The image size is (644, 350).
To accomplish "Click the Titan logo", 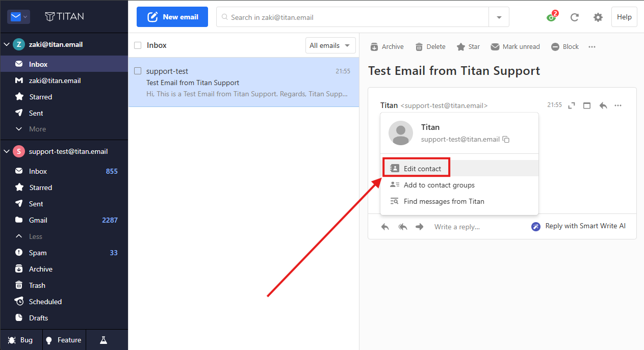I will point(64,17).
